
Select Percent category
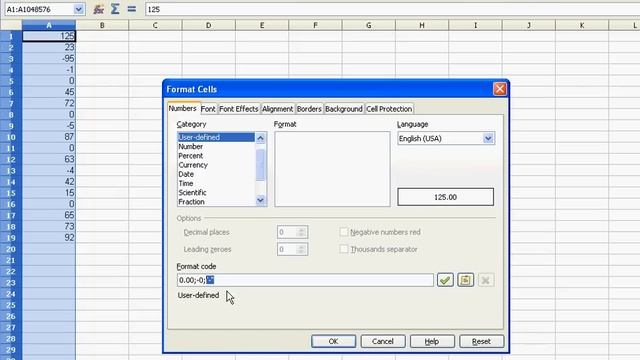pos(216,156)
